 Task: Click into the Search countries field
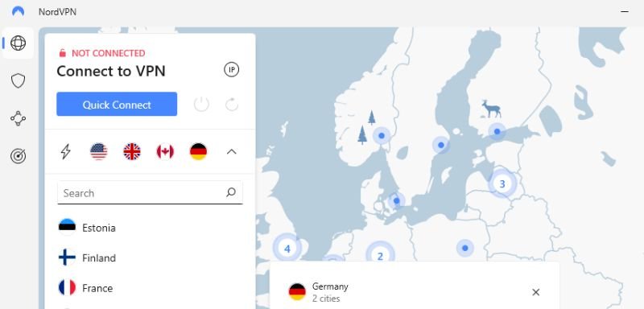click(150, 192)
